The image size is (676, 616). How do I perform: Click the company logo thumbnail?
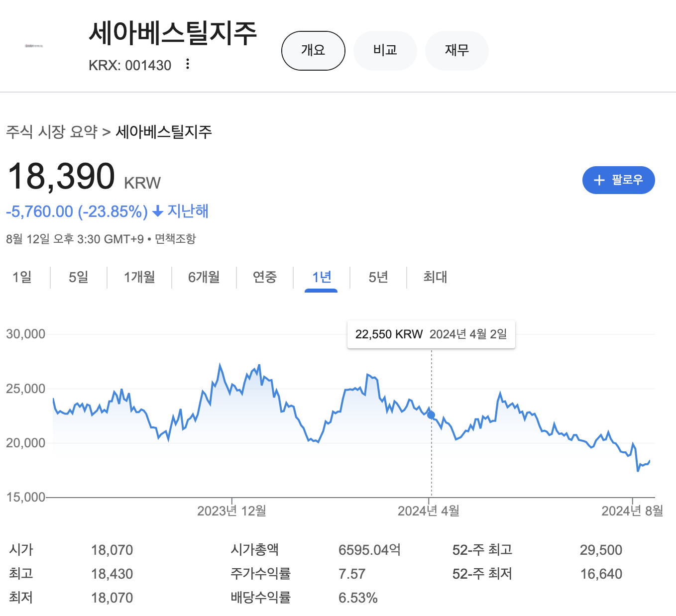[34, 46]
